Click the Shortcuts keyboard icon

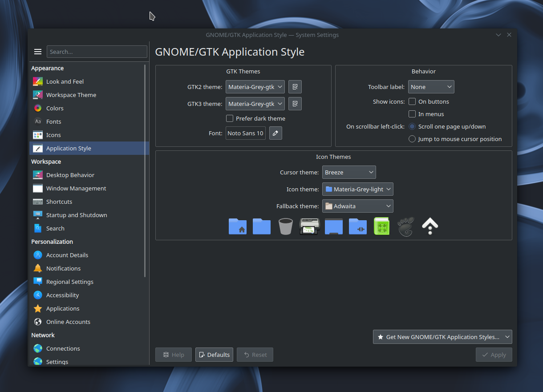(x=38, y=202)
